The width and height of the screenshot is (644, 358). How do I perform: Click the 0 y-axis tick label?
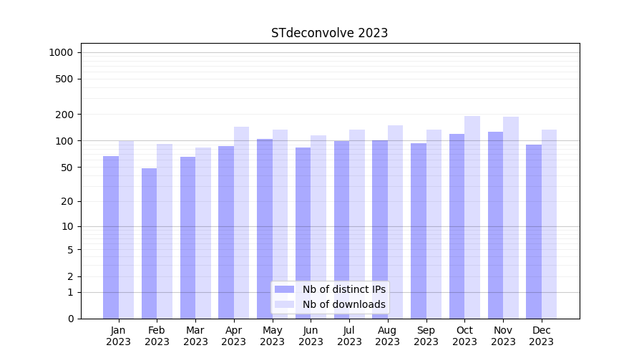[x=70, y=319]
